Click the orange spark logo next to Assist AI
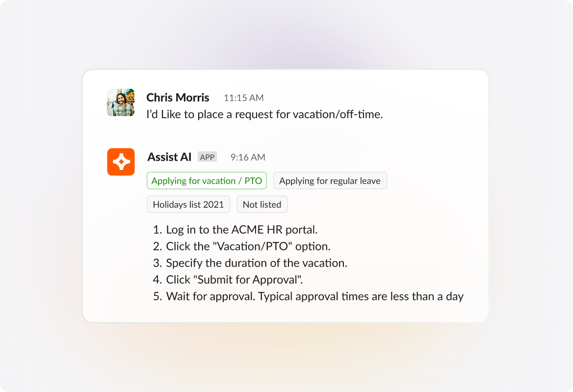Screen dimensions: 573x392 (121, 162)
